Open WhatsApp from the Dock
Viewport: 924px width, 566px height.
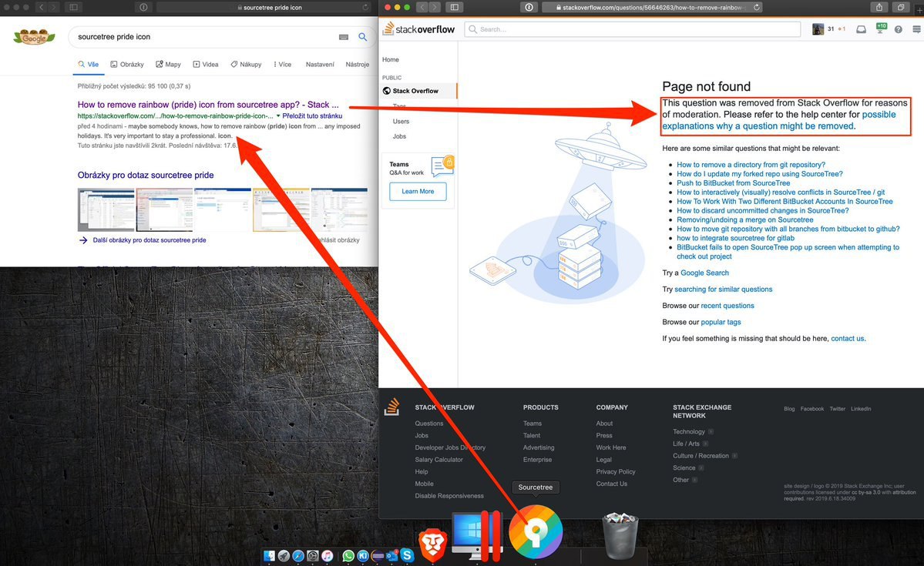(x=348, y=555)
